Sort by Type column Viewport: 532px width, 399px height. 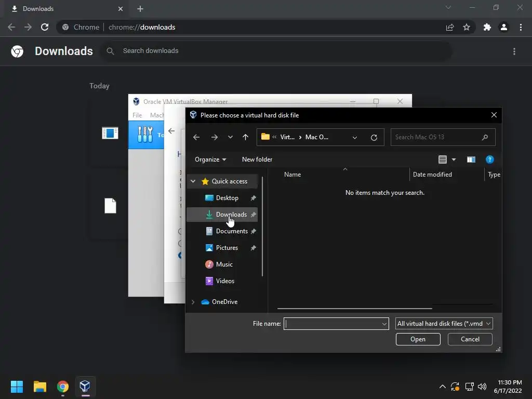494,175
